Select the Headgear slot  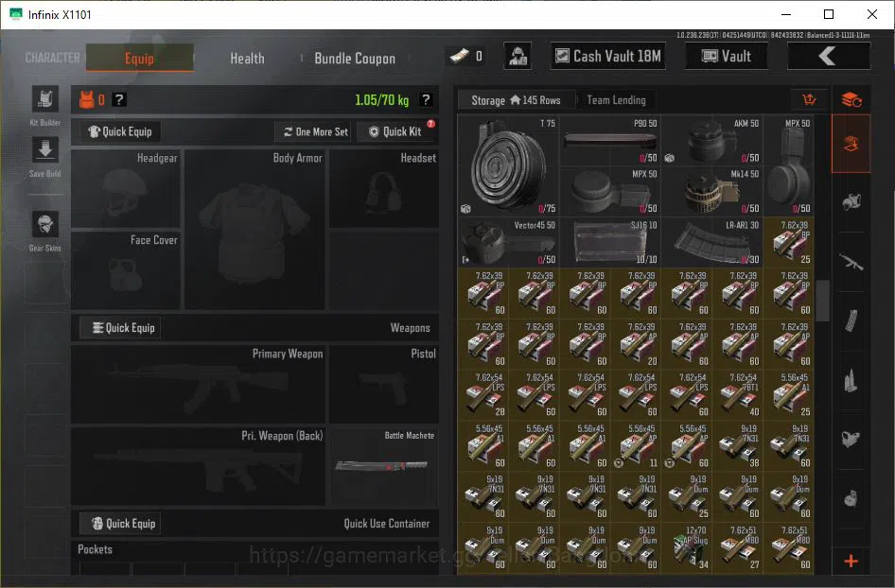[x=126, y=189]
